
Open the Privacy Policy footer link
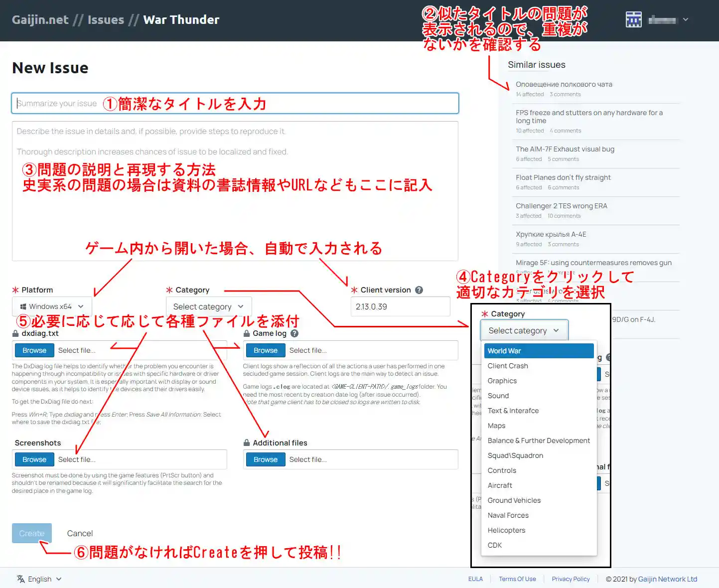pyautogui.click(x=571, y=579)
